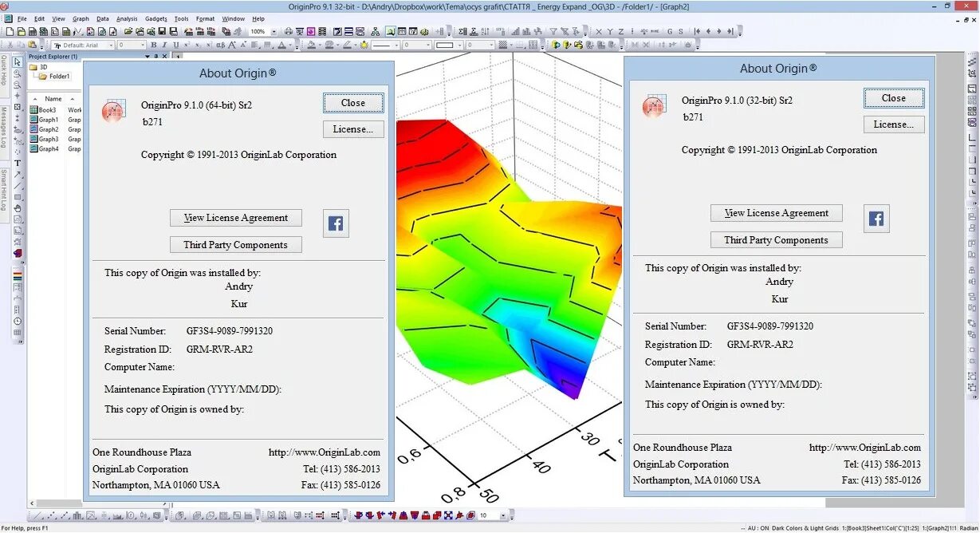Close the 32-bit About Origin dialog
Image resolution: width=980 pixels, height=533 pixels.
point(894,98)
